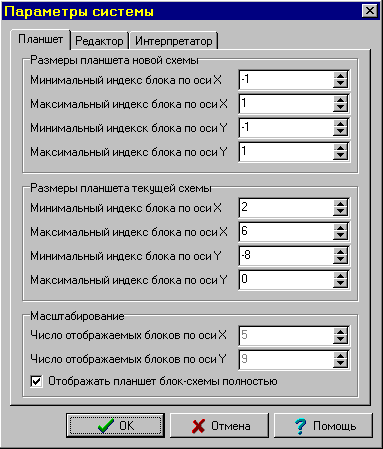Image resolution: width=383 pixels, height=449 pixels.
Task: Increase current scheme minimum Y index spinner
Action: click(340, 252)
